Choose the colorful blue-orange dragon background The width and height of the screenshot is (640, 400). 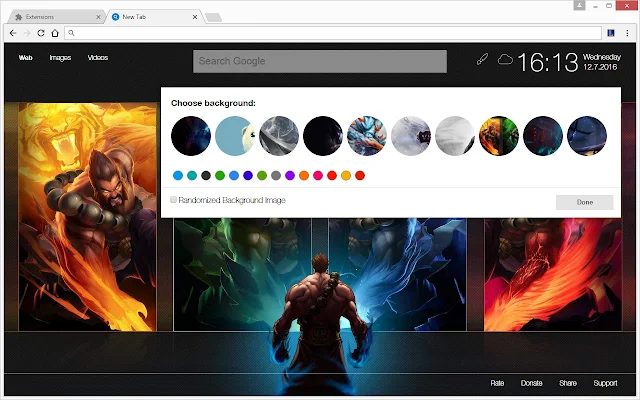tap(367, 136)
